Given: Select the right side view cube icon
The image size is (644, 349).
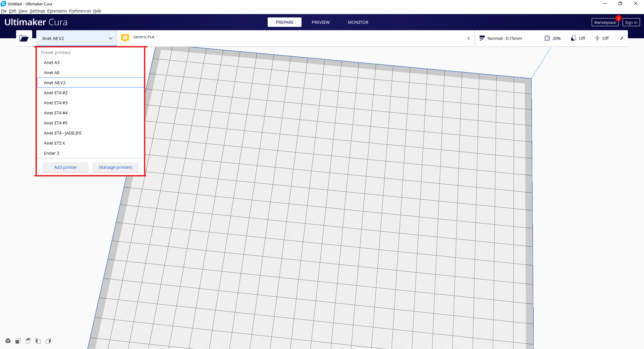Looking at the screenshot, I should tap(48, 341).
